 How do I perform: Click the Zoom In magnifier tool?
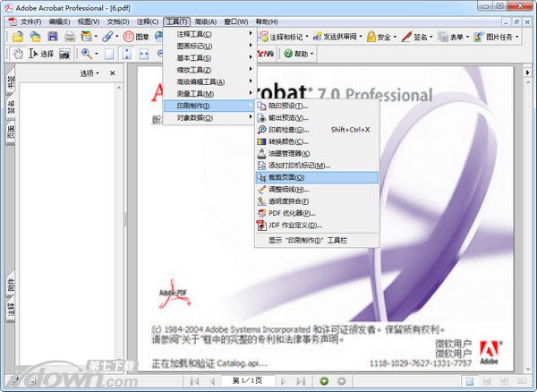[87, 54]
